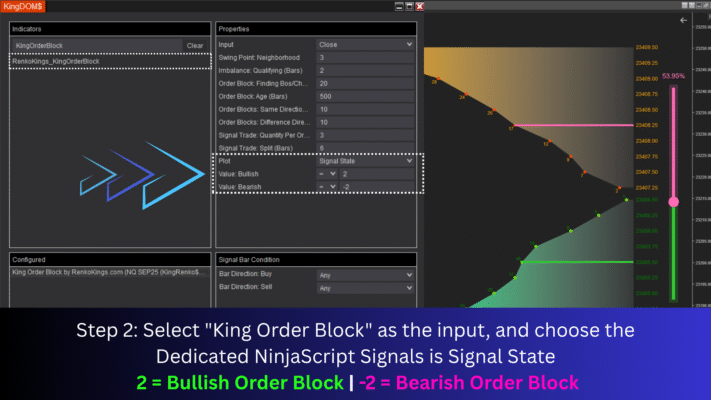Click the back arrow above the chart
Screen dimensions: 711x400
[684, 19]
